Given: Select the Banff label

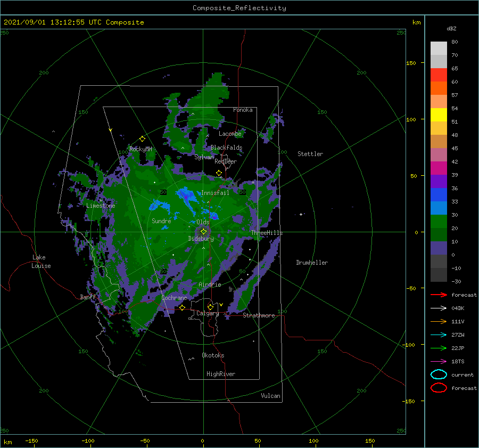Looking at the screenshot, I should click(88, 297).
